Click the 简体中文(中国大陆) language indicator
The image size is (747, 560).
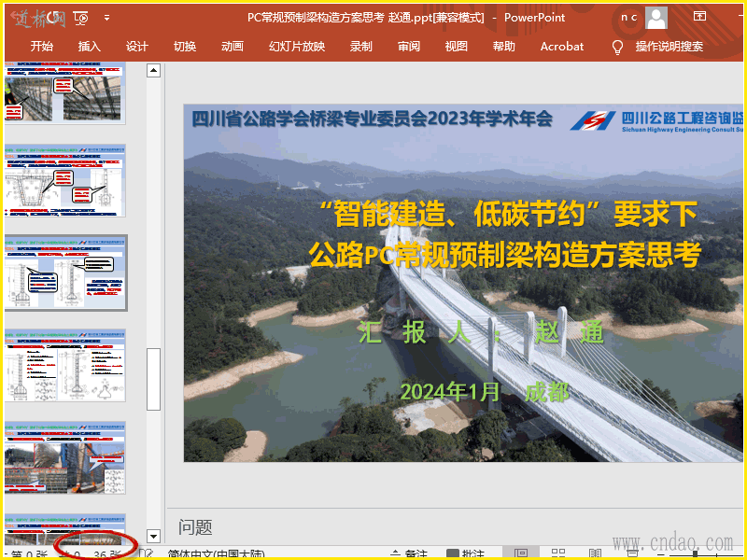(216, 554)
